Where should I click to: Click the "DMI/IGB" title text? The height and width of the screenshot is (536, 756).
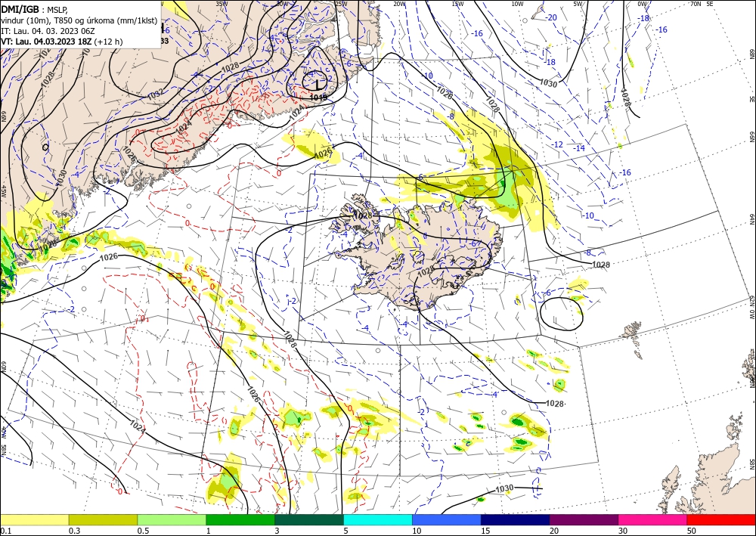(20, 8)
